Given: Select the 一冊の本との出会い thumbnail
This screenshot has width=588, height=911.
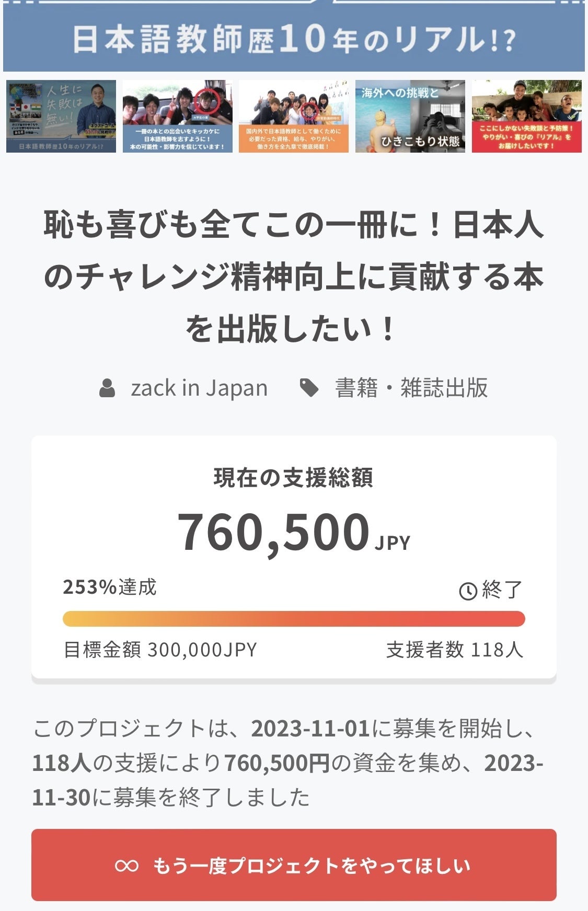Looking at the screenshot, I should coord(178,117).
